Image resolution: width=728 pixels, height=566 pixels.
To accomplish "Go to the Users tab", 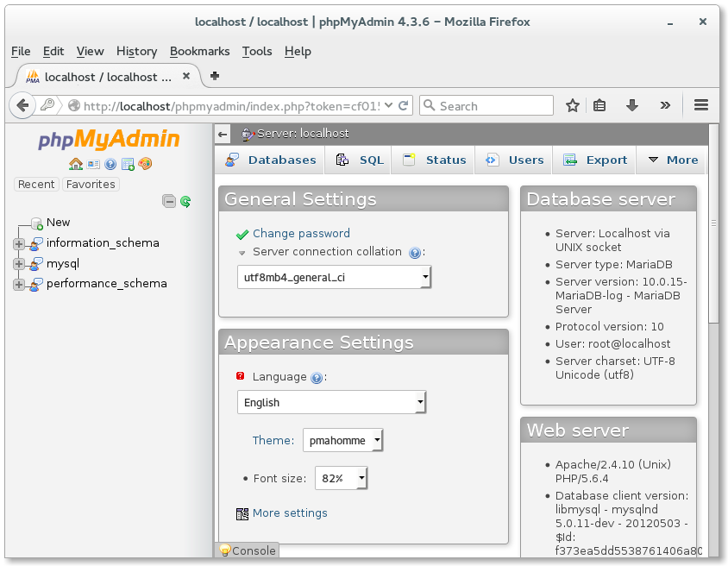I will coord(513,160).
